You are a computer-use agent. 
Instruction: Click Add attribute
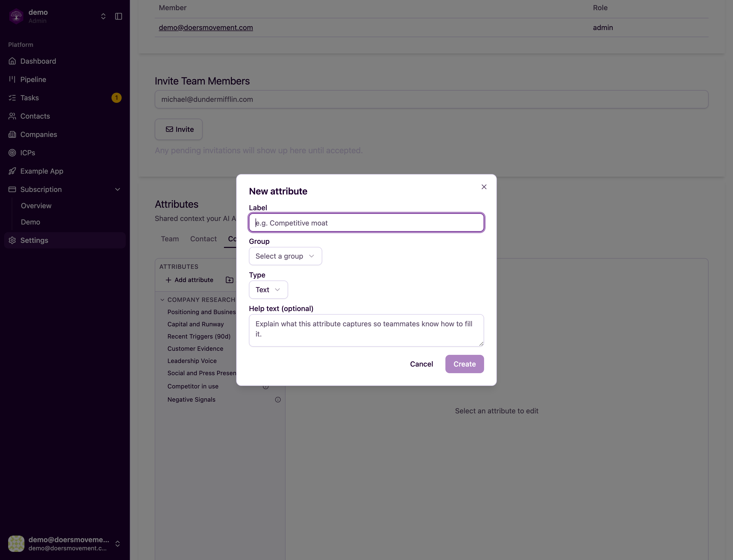click(189, 280)
